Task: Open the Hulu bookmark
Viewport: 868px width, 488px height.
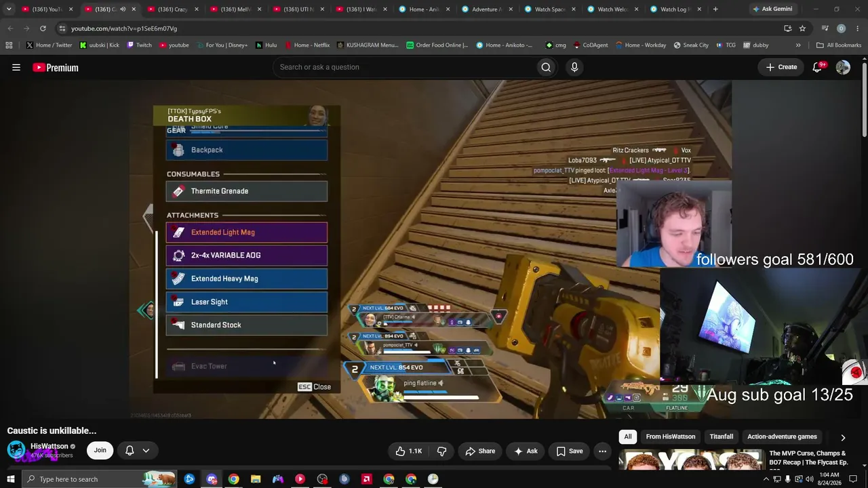Action: point(267,45)
